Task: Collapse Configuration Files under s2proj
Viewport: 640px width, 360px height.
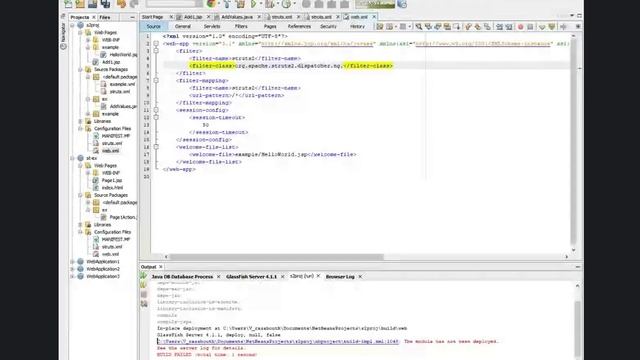Action: tap(80, 129)
